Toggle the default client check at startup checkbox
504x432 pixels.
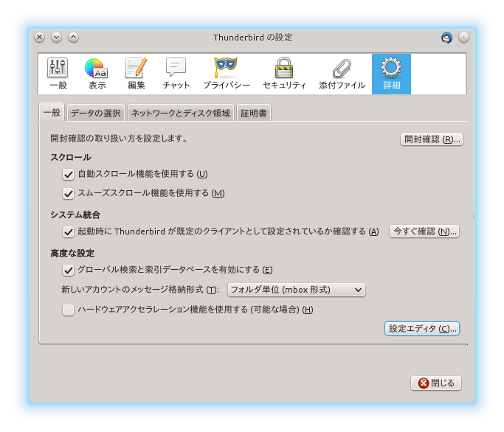68,232
